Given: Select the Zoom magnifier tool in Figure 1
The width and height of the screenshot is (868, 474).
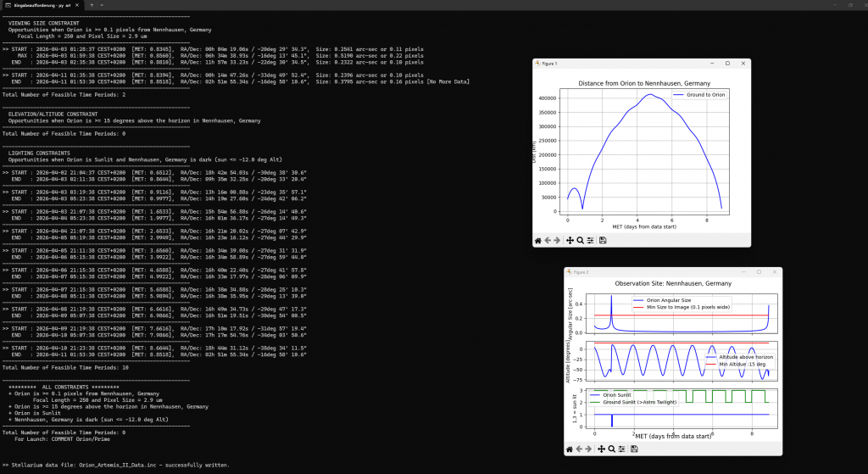Looking at the screenshot, I should pyautogui.click(x=580, y=241).
